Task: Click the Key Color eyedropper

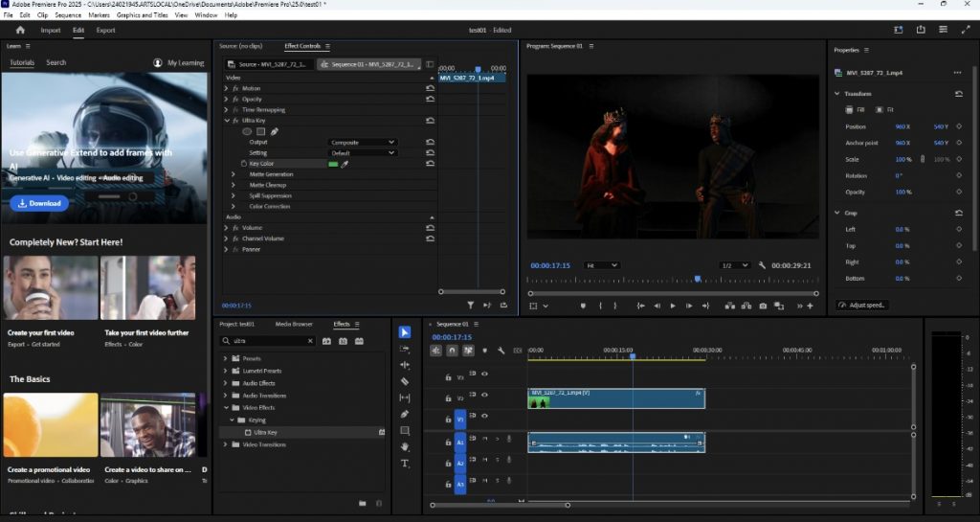Action: pyautogui.click(x=345, y=164)
